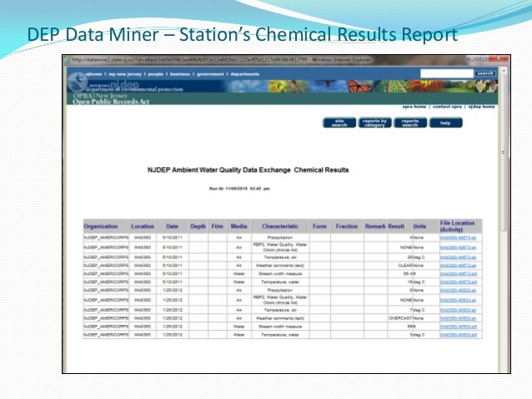The width and height of the screenshot is (532, 399).
Task: Open file link for 5/10/2011 Precipitation row
Action: click(458, 237)
